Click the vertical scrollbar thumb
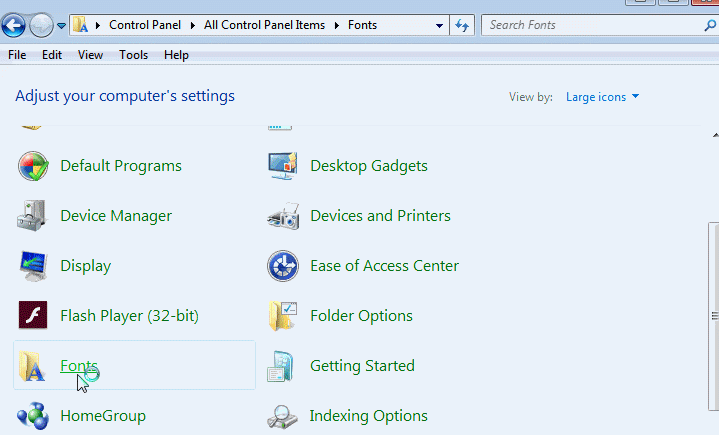The width and height of the screenshot is (719, 435). tap(713, 315)
